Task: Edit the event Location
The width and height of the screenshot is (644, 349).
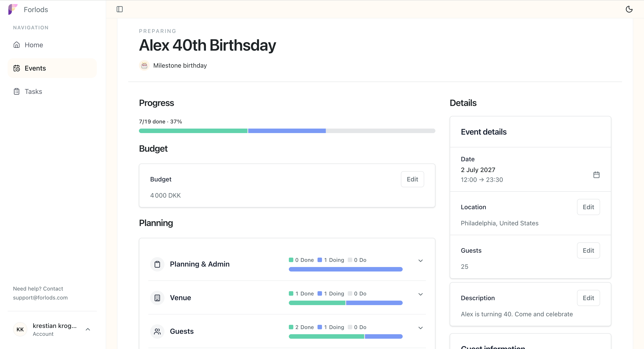Action: pos(588,207)
